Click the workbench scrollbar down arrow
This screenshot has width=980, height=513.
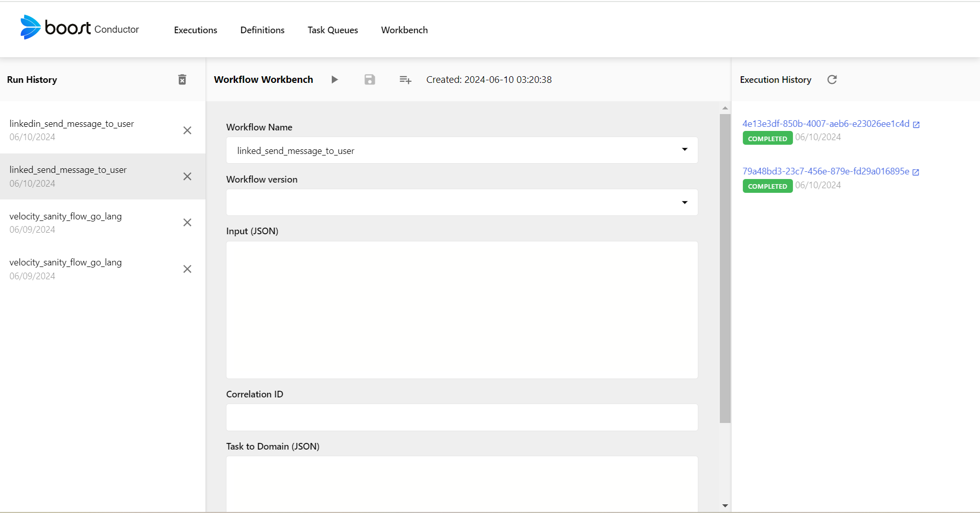[x=725, y=506]
